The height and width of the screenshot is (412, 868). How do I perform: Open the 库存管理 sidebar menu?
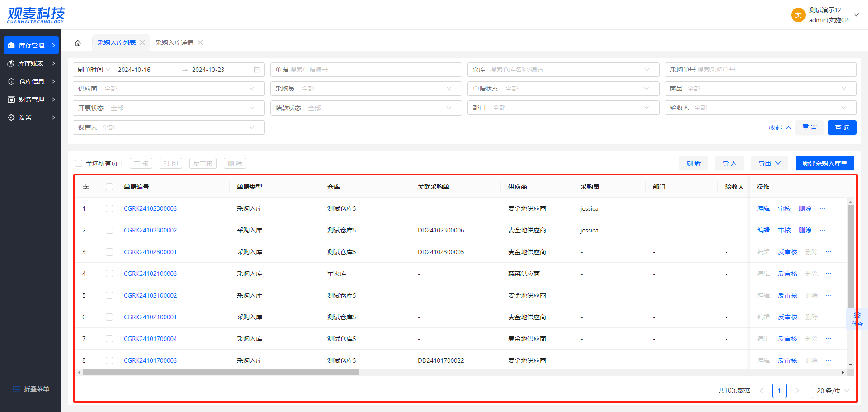[31, 45]
